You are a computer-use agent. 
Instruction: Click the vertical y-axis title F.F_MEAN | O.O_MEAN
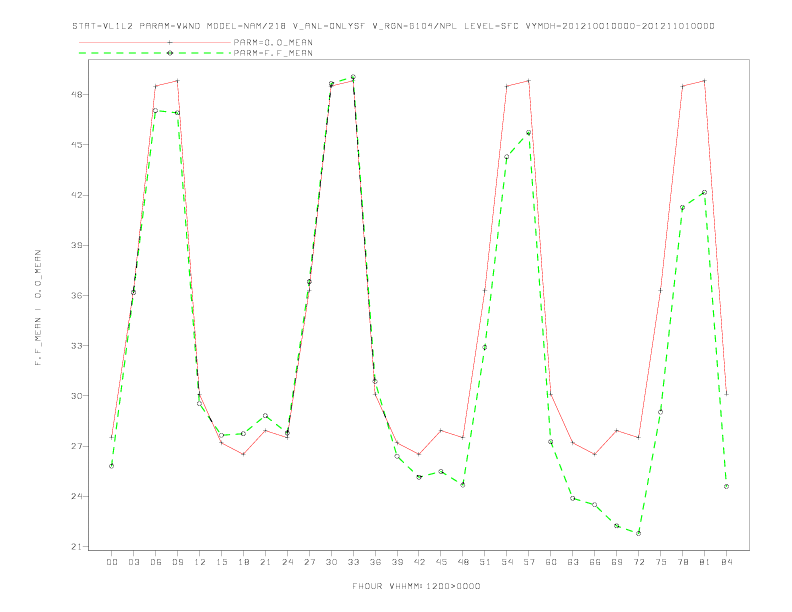[x=38, y=308]
